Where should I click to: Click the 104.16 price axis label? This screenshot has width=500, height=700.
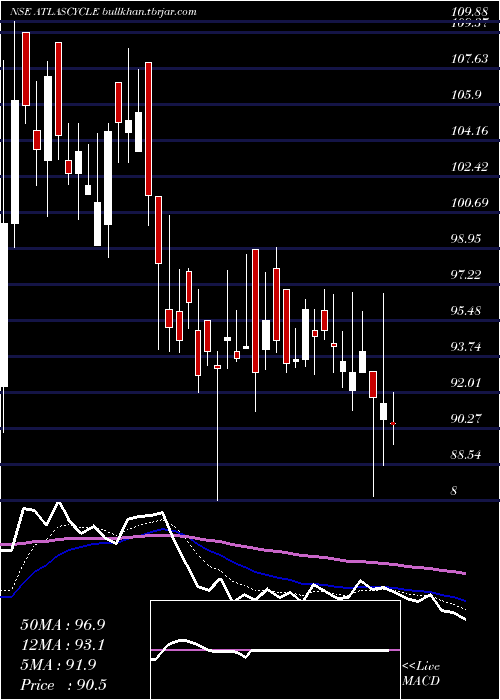click(470, 131)
